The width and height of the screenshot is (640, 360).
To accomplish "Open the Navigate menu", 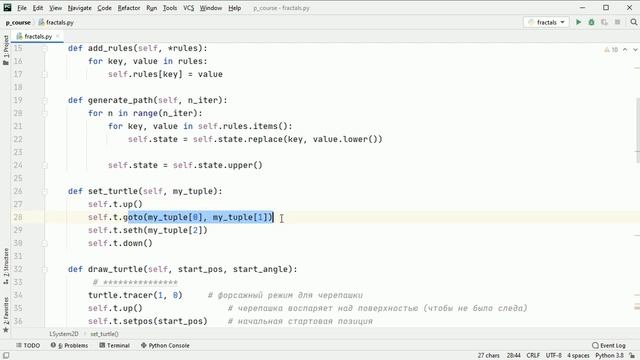I will (x=80, y=8).
